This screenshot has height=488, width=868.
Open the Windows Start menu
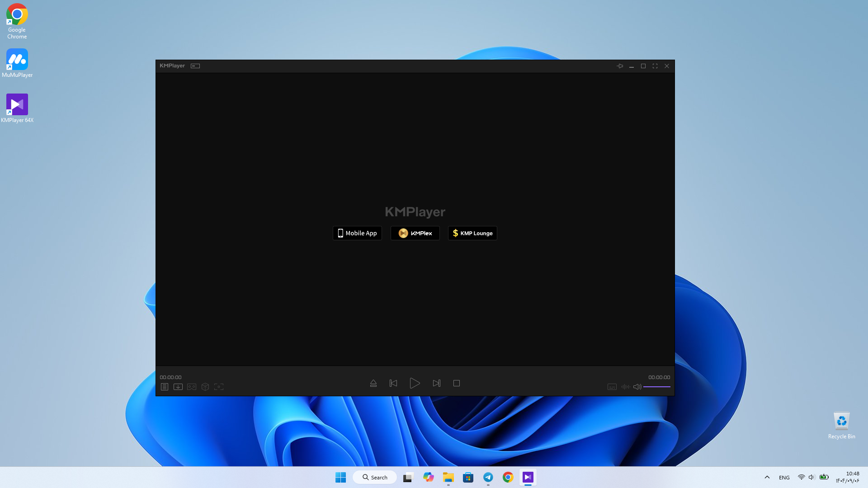(x=341, y=477)
